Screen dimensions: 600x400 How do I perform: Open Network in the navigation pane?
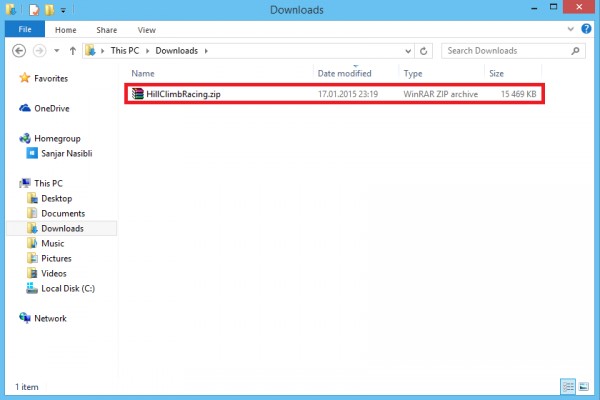pos(50,318)
